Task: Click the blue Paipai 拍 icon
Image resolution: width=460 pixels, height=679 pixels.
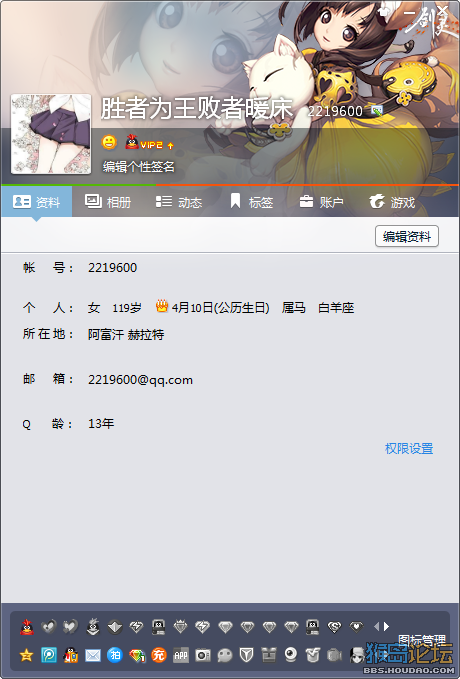Action: point(115,655)
